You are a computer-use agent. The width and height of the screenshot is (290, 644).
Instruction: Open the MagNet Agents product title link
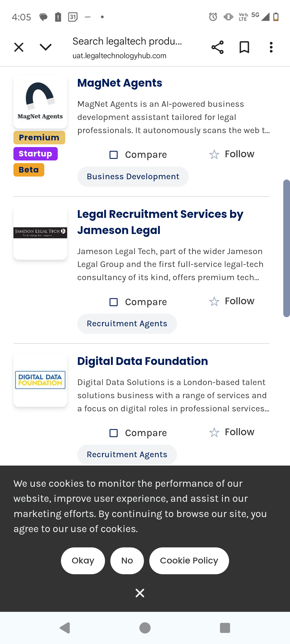[120, 83]
